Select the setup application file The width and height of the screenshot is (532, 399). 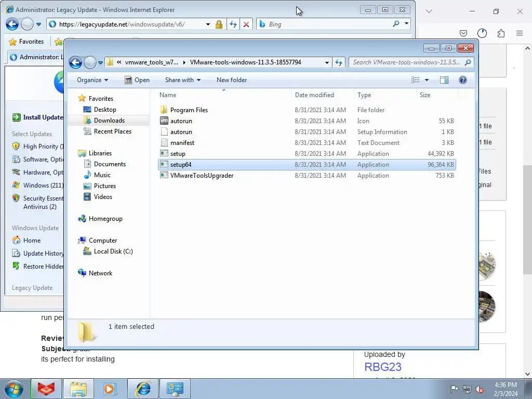[x=307, y=154]
